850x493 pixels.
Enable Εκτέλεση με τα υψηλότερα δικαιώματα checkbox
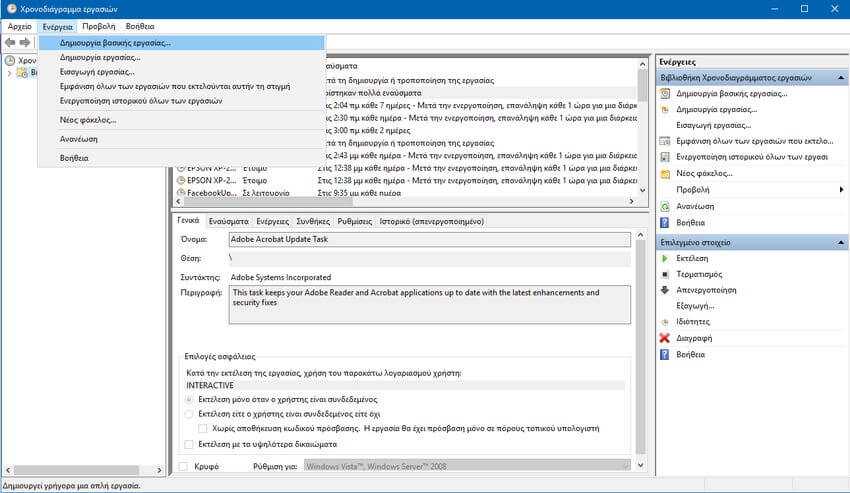pyautogui.click(x=189, y=444)
